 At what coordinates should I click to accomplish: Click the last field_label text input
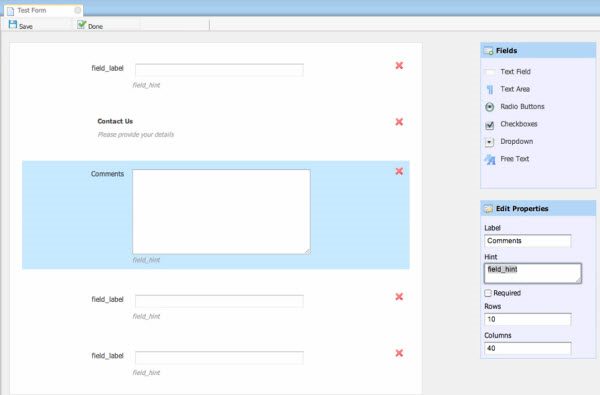click(x=219, y=357)
